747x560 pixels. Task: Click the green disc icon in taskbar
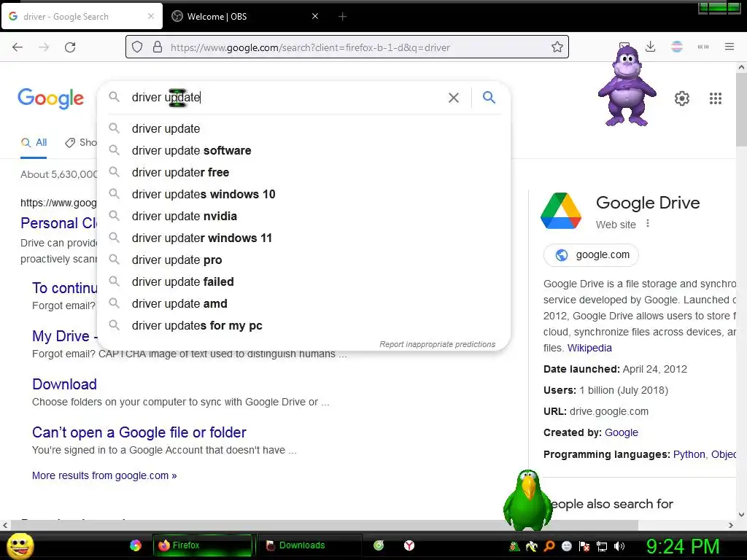(x=379, y=545)
